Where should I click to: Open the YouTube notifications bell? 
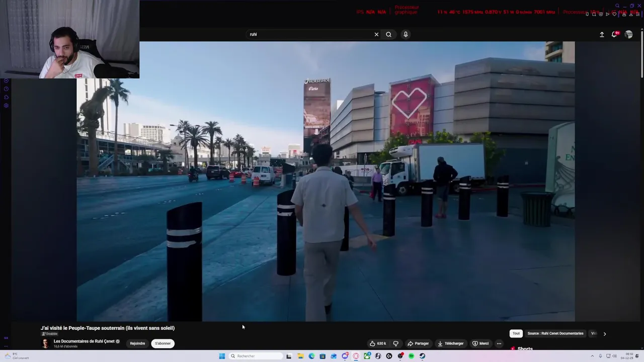(x=614, y=34)
